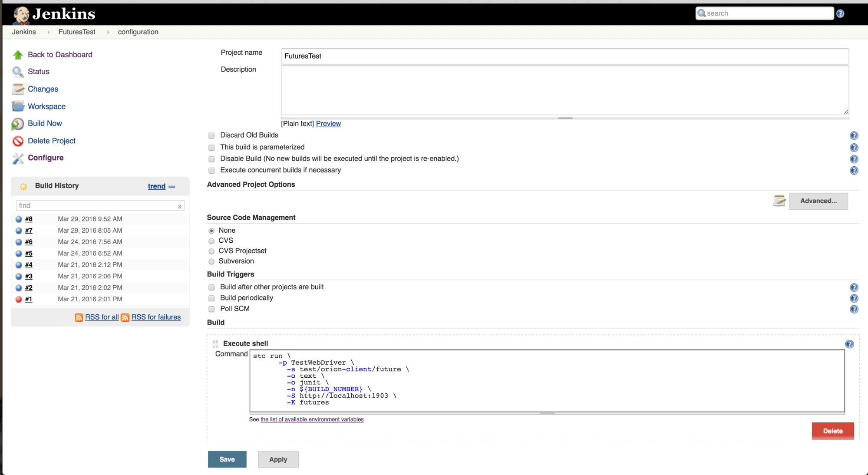This screenshot has height=475, width=868.
Task: Open help for Execute concurrent builds
Action: pos(854,171)
